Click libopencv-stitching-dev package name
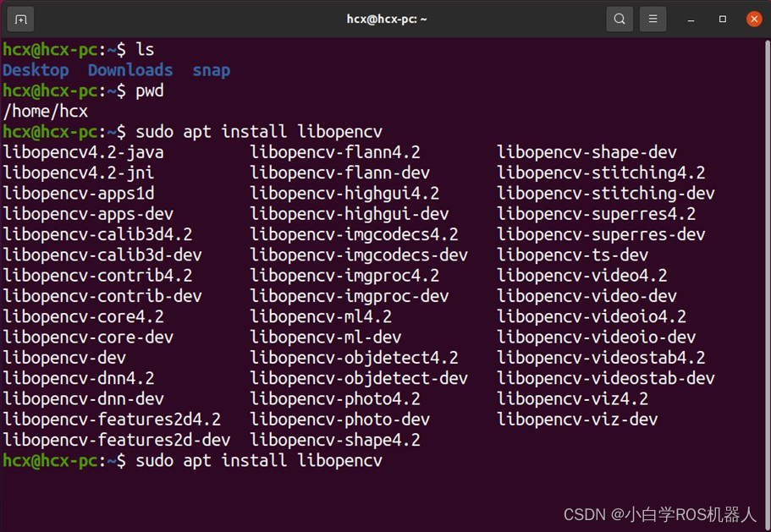Screen dimensions: 771x532 [606, 194]
